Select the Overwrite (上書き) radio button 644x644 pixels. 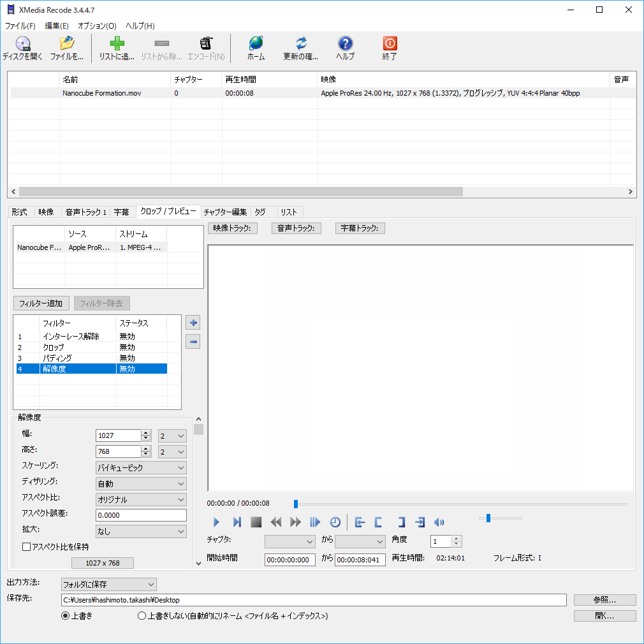[65, 616]
